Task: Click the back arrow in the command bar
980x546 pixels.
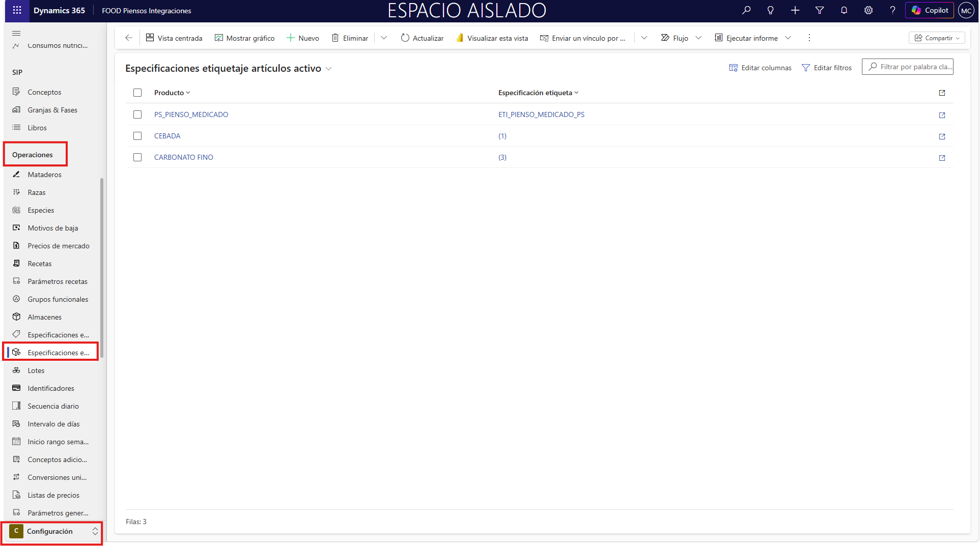Action: [x=129, y=38]
